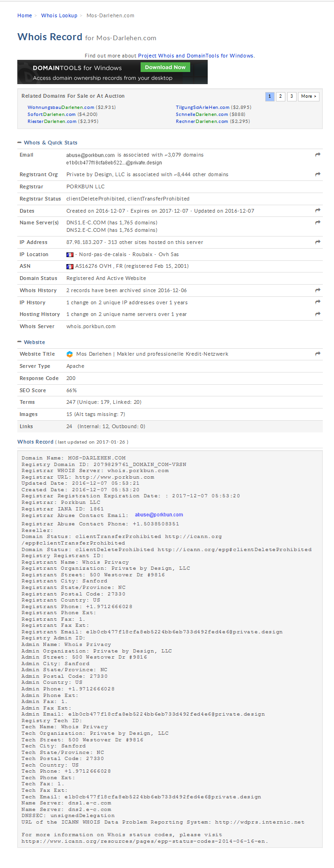
Task: Click IP address 87.98.183.207 text
Action: pyautogui.click(x=85, y=242)
